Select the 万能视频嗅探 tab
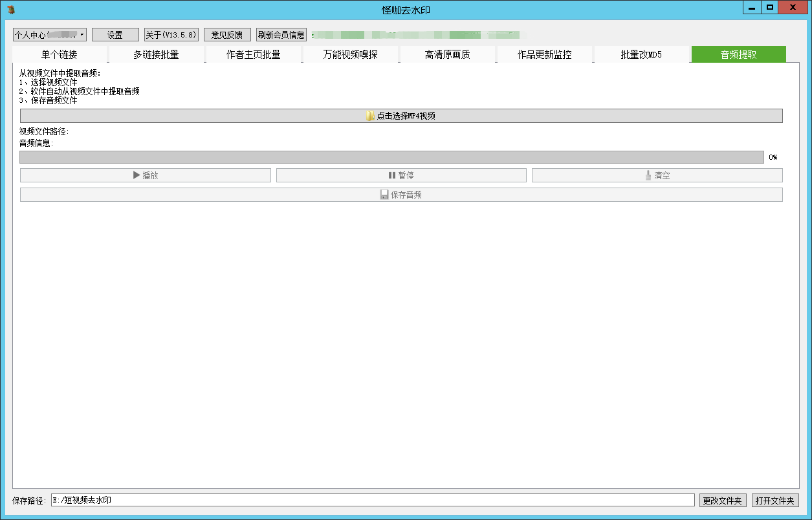This screenshot has width=812, height=520. [x=351, y=54]
